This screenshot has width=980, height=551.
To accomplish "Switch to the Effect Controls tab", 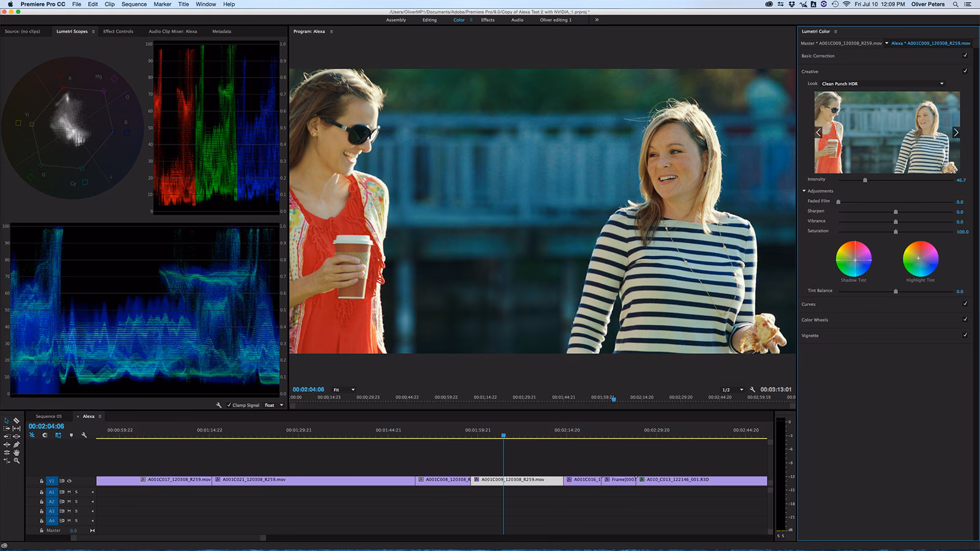I will tap(119, 31).
